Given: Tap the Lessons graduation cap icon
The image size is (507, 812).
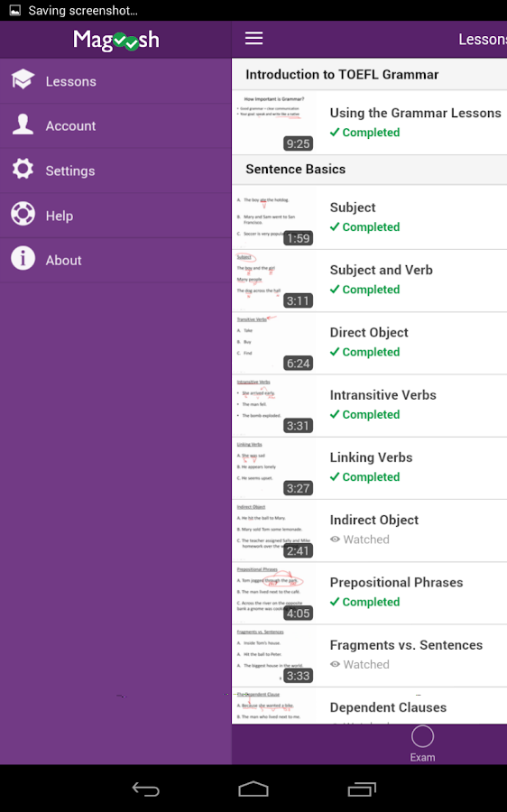Looking at the screenshot, I should [23, 80].
